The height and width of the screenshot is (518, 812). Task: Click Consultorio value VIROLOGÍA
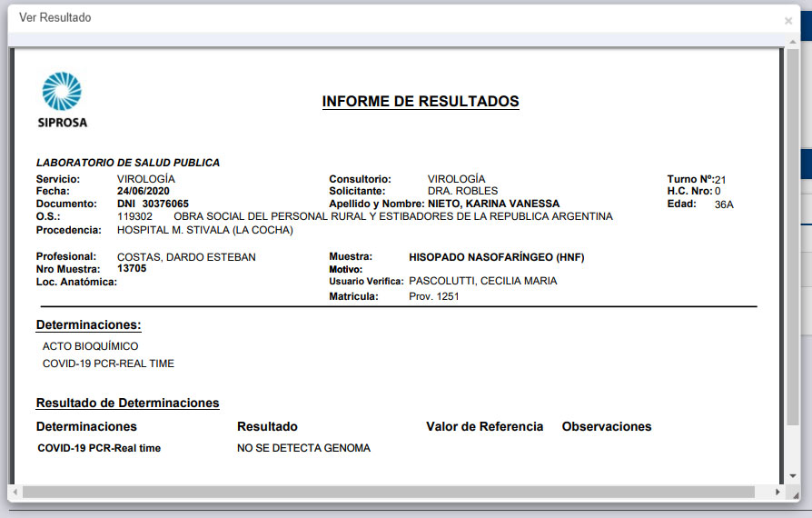pyautogui.click(x=456, y=179)
